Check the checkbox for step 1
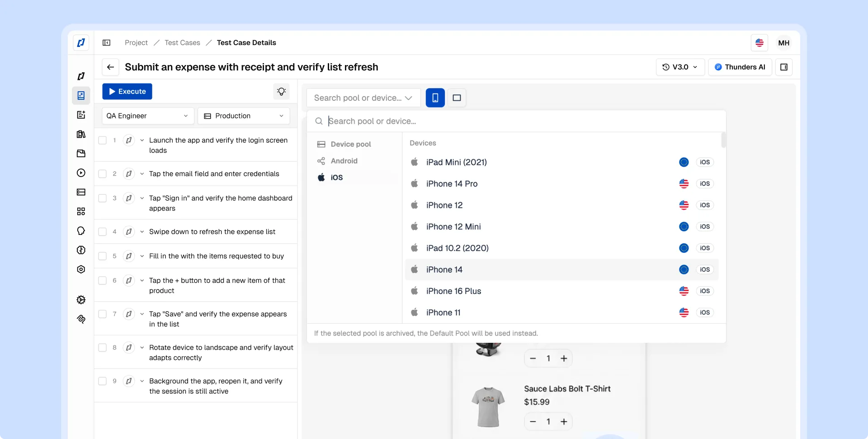Viewport: 868px width, 439px height. point(103,140)
